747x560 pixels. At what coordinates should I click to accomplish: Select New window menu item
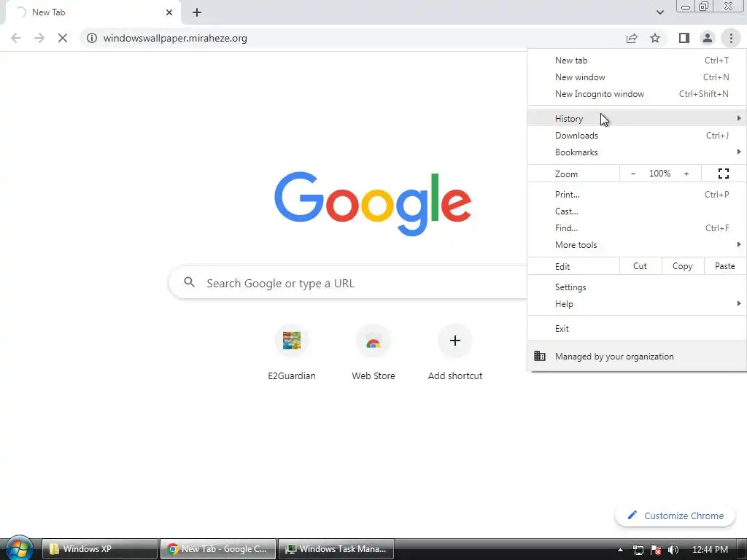637,77
